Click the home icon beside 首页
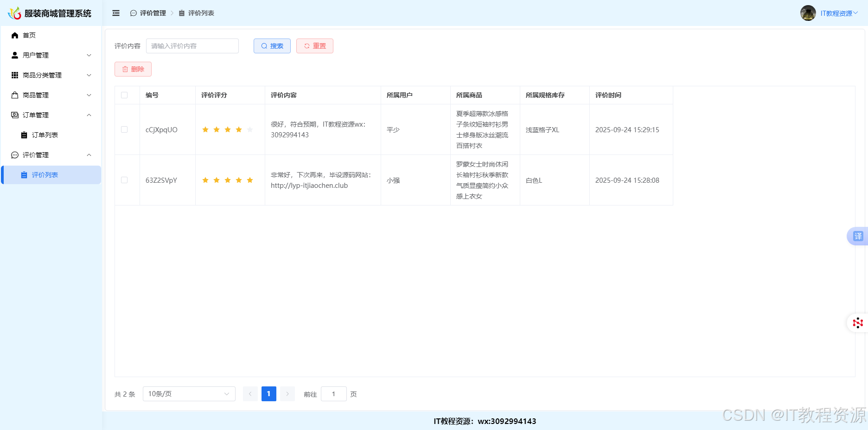The image size is (868, 430). pyautogui.click(x=15, y=35)
